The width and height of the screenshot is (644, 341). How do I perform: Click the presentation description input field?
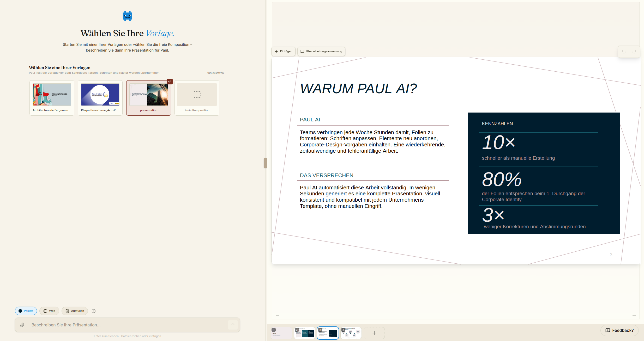pos(128,325)
